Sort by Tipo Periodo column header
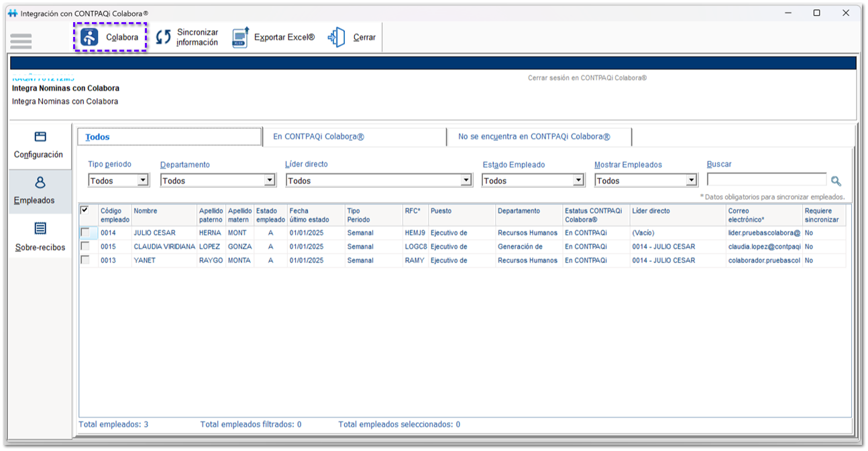The height and width of the screenshot is (451, 868). click(374, 215)
